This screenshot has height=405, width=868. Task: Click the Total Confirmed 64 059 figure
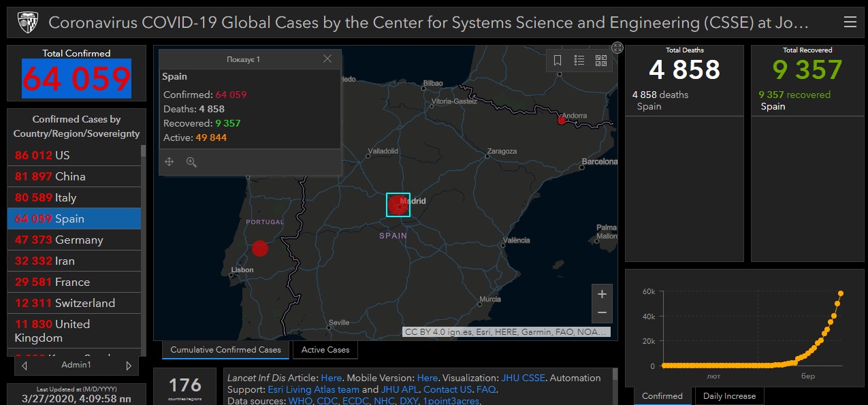coord(76,79)
